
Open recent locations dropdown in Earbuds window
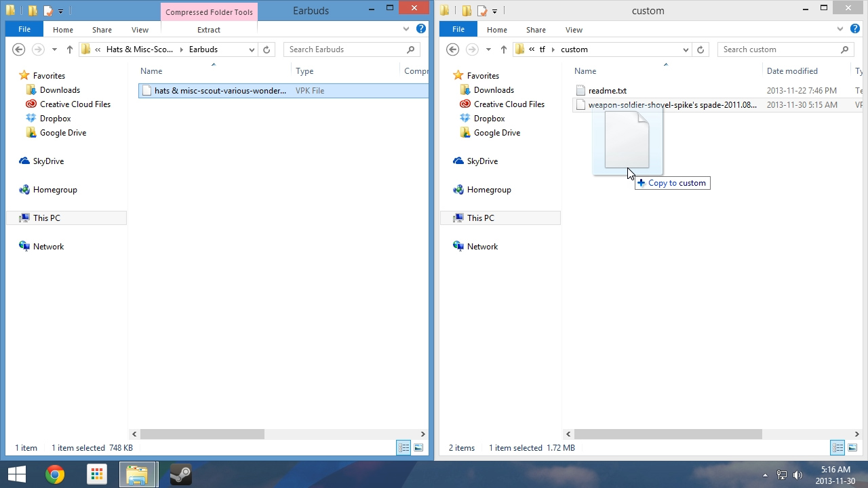(x=54, y=49)
